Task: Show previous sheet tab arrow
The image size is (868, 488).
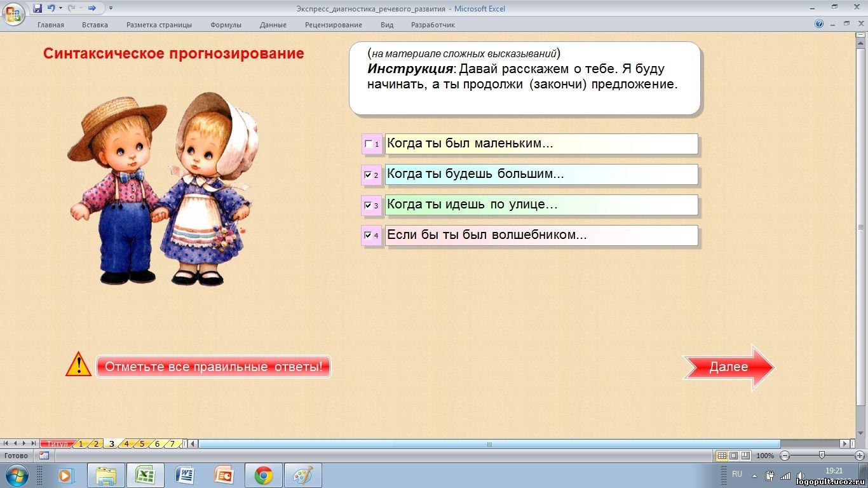Action: coord(15,444)
